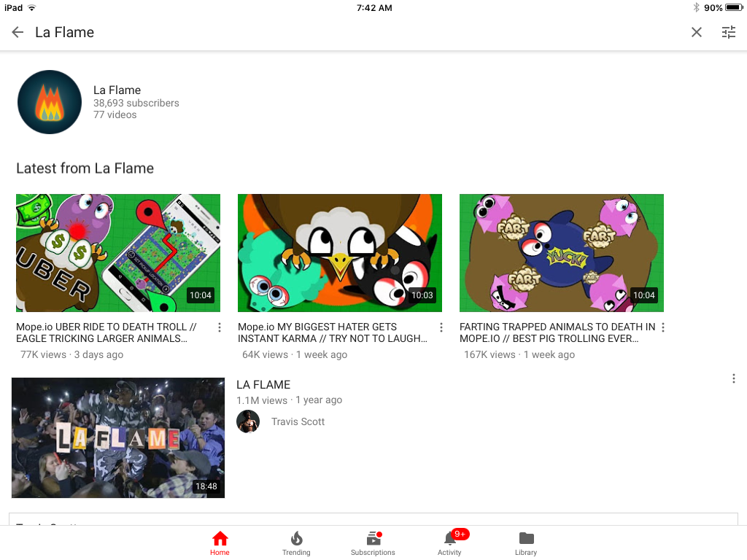This screenshot has width=747, height=560.
Task: Open the Activity notifications tab
Action: 449,544
